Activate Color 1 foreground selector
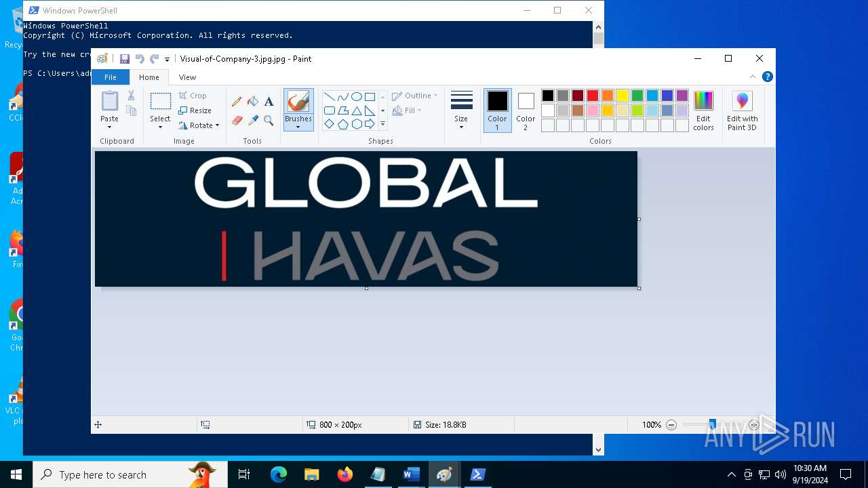 tap(497, 110)
